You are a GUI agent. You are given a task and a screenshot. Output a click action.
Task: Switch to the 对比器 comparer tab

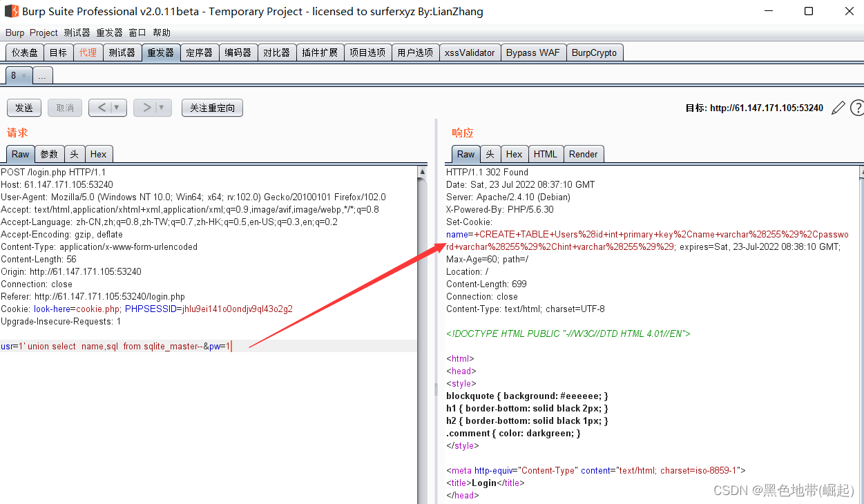(x=276, y=52)
